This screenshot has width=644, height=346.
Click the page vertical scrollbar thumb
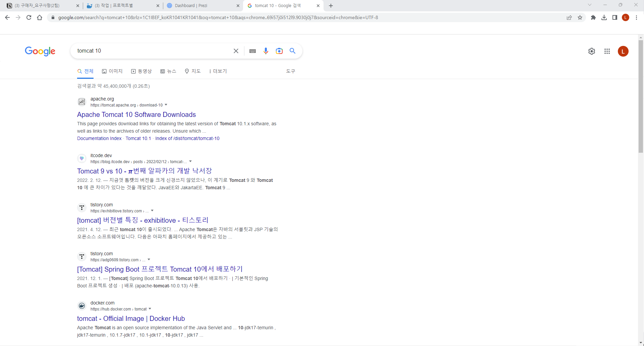coord(641,96)
